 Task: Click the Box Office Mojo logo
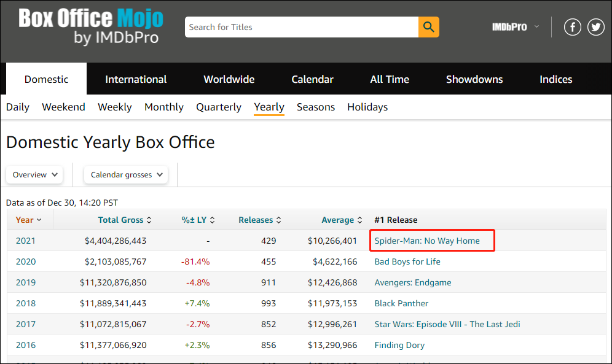90,26
